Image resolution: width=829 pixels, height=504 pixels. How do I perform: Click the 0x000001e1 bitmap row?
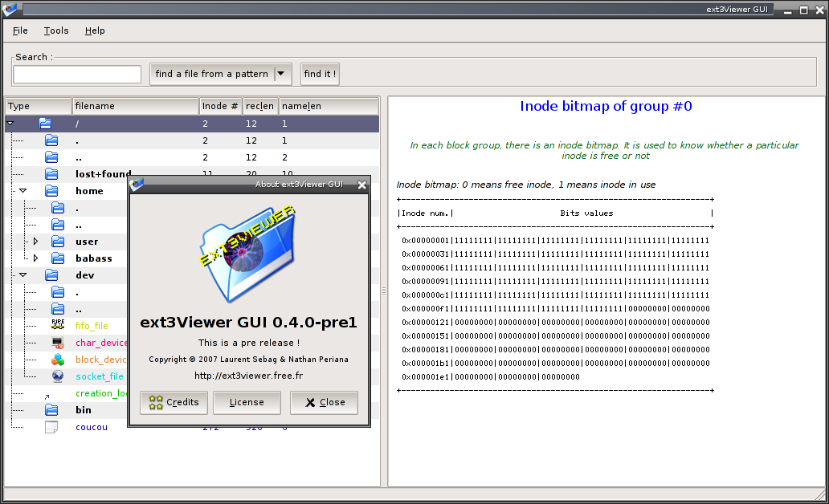[491, 376]
